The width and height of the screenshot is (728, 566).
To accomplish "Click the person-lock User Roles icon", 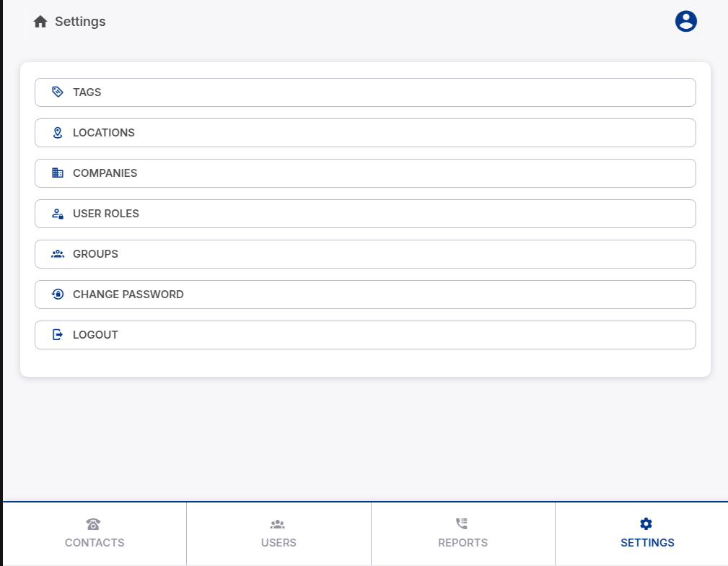I will coord(58,214).
